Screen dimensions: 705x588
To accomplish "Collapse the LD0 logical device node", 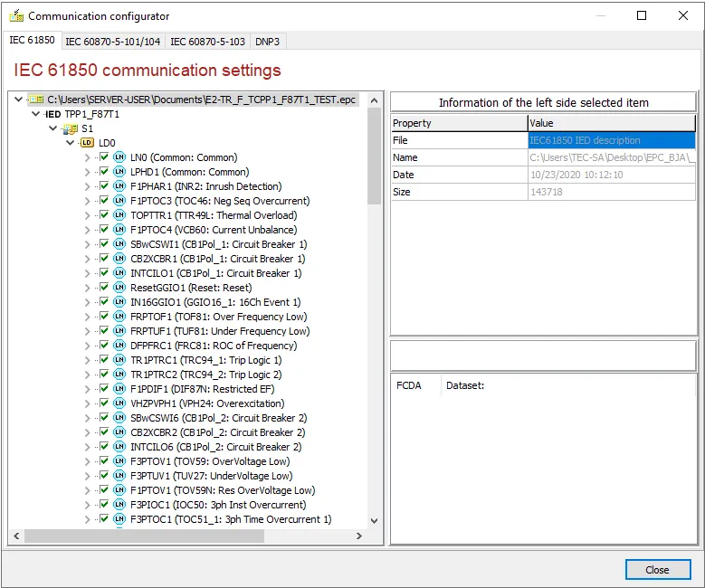I will click(70, 143).
